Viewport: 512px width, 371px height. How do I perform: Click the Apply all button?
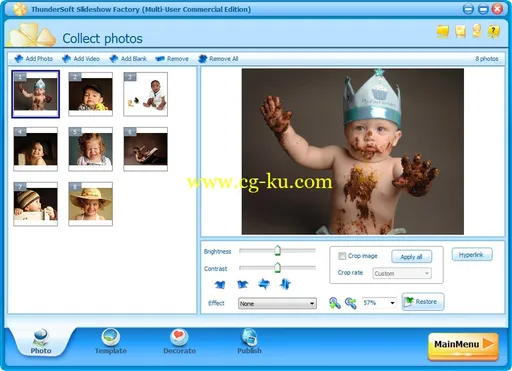[411, 257]
